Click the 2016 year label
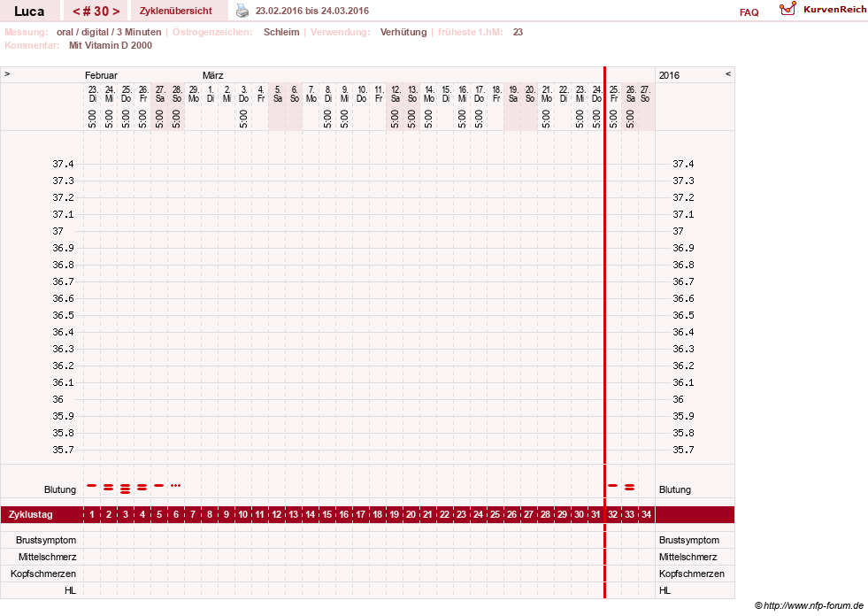 [x=669, y=75]
